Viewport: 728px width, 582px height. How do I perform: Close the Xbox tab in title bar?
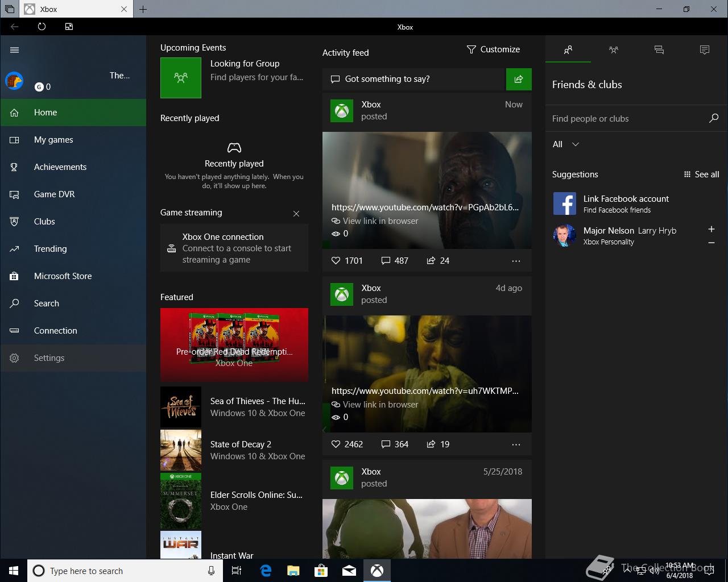(124, 9)
